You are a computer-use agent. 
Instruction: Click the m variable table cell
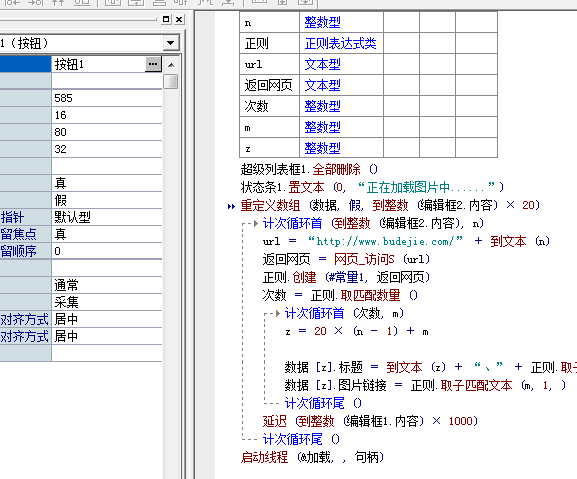coord(269,127)
